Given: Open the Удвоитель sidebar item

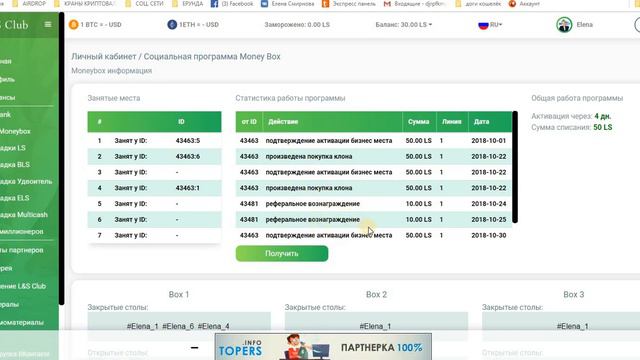Looking at the screenshot, I should click(x=26, y=181).
